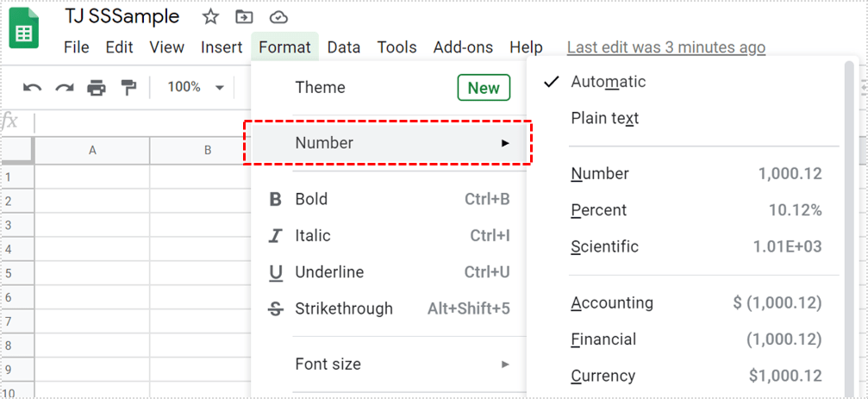This screenshot has width=868, height=399.
Task: Choose Currency number format
Action: coord(603,376)
